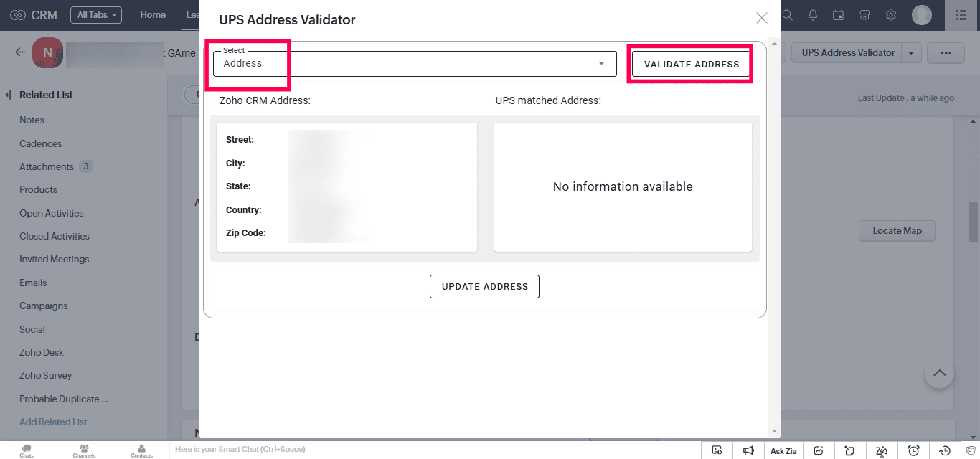Click the Ask Zia button

[x=783, y=450]
